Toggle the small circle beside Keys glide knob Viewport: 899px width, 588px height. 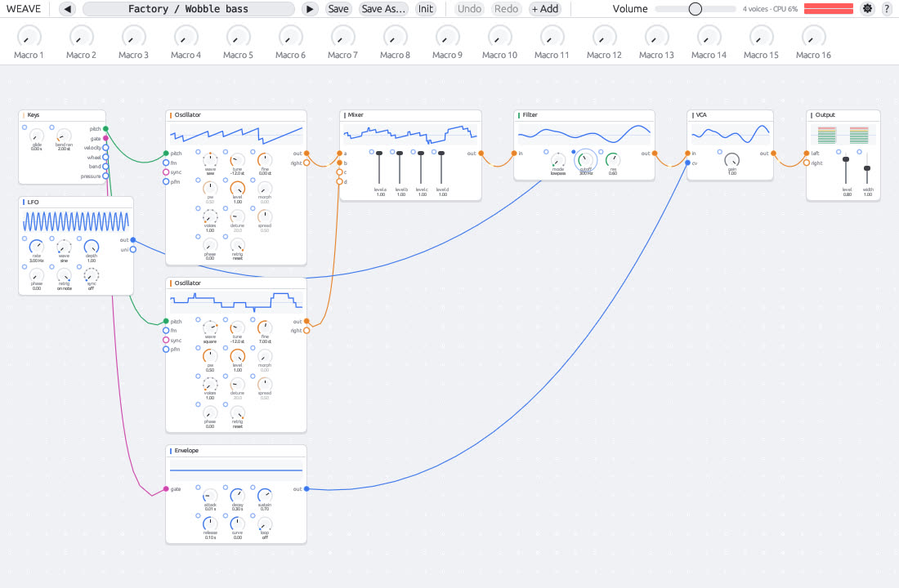tap(25, 127)
